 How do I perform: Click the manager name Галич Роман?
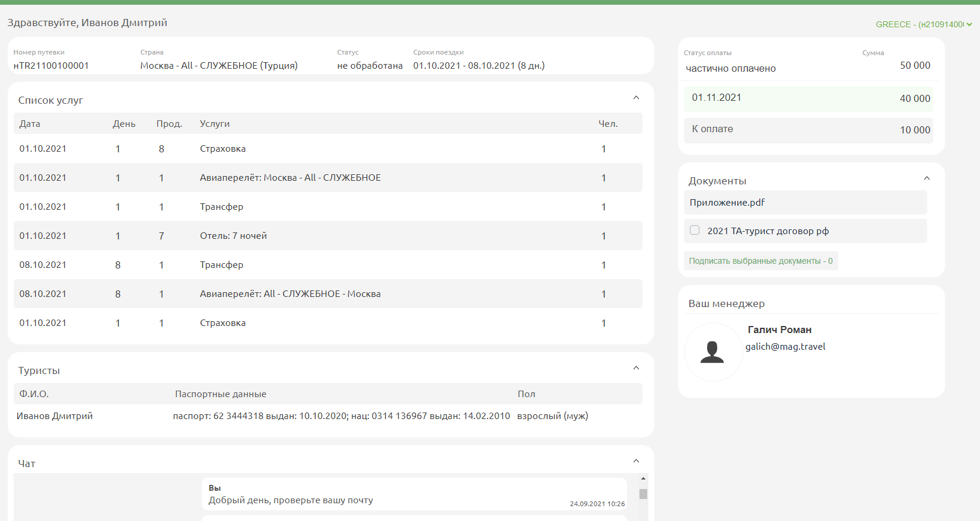(x=779, y=330)
